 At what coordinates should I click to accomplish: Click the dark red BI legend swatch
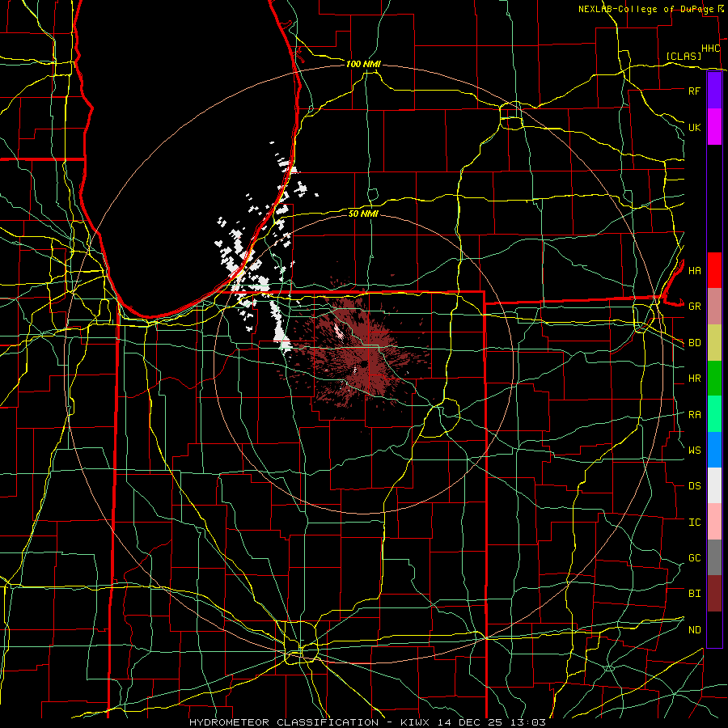(714, 594)
